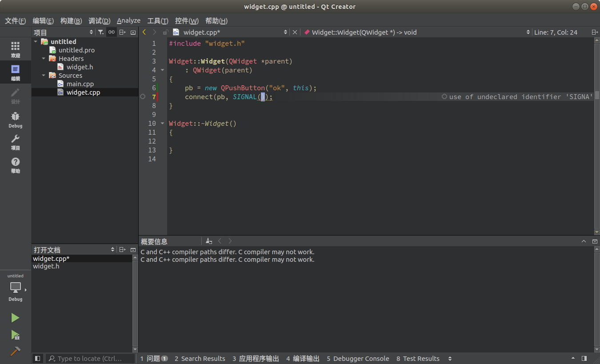Click the filter tree icon in 项目 panel

point(101,32)
